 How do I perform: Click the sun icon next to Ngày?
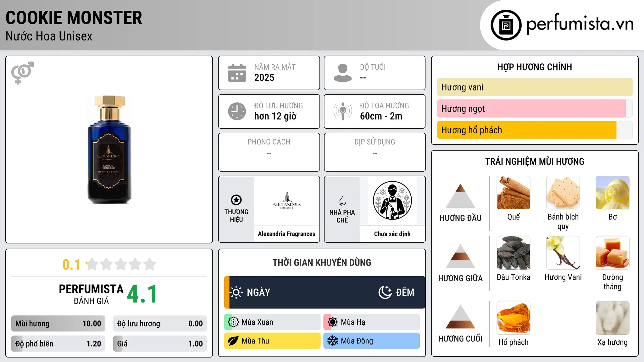[236, 292]
